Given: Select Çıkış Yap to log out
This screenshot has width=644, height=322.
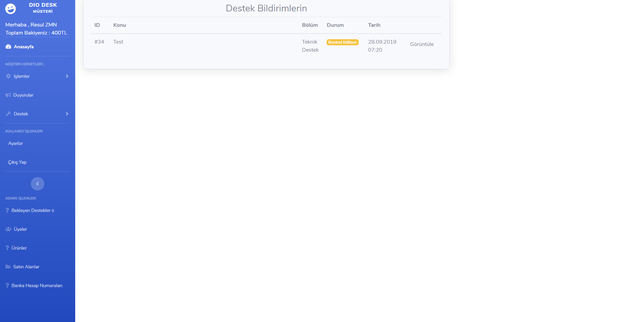Looking at the screenshot, I should [17, 162].
